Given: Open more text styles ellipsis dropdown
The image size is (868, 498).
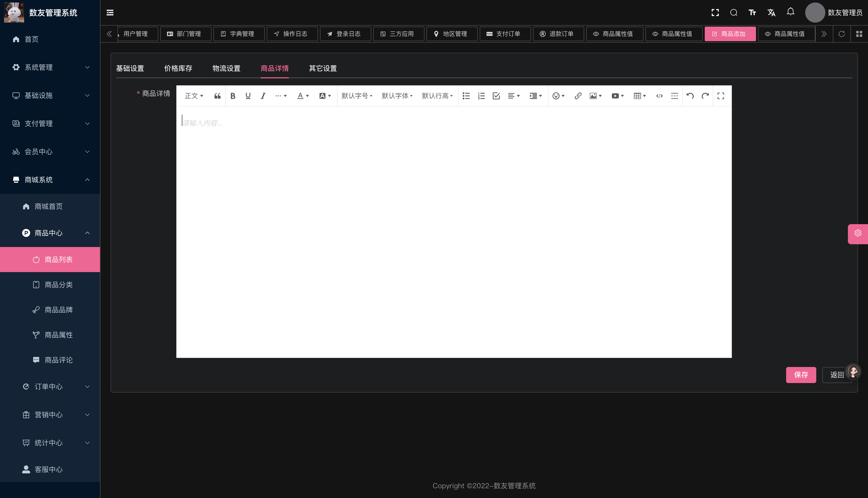Looking at the screenshot, I should point(281,96).
